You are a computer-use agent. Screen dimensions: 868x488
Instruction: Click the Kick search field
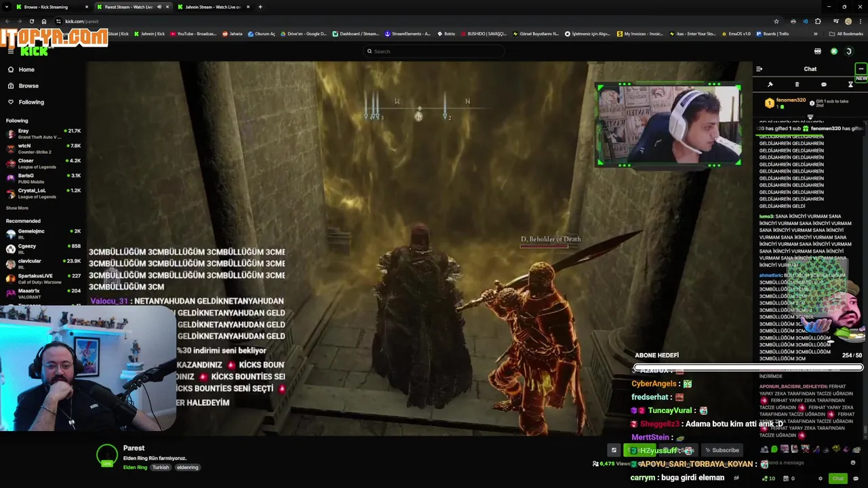click(434, 52)
